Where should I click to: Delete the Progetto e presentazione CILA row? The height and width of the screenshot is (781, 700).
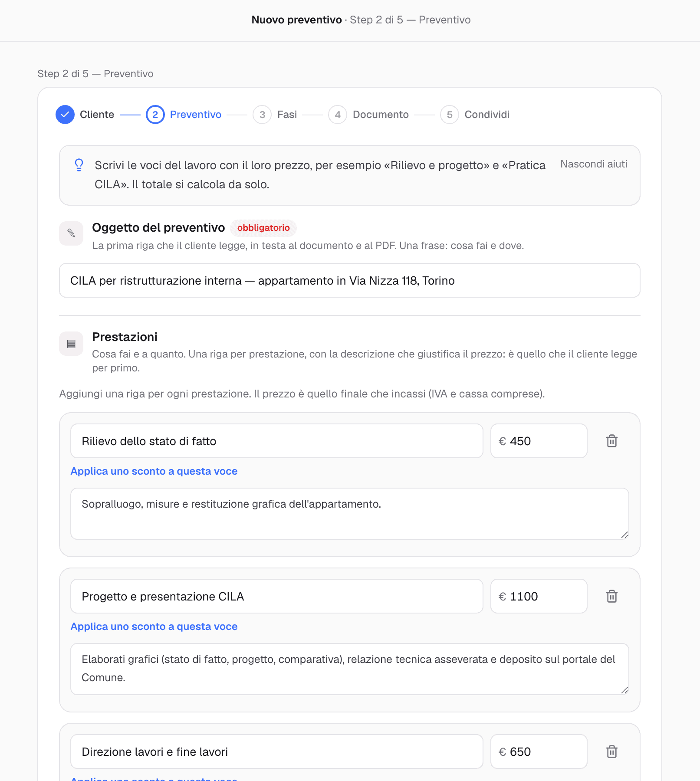(x=612, y=596)
